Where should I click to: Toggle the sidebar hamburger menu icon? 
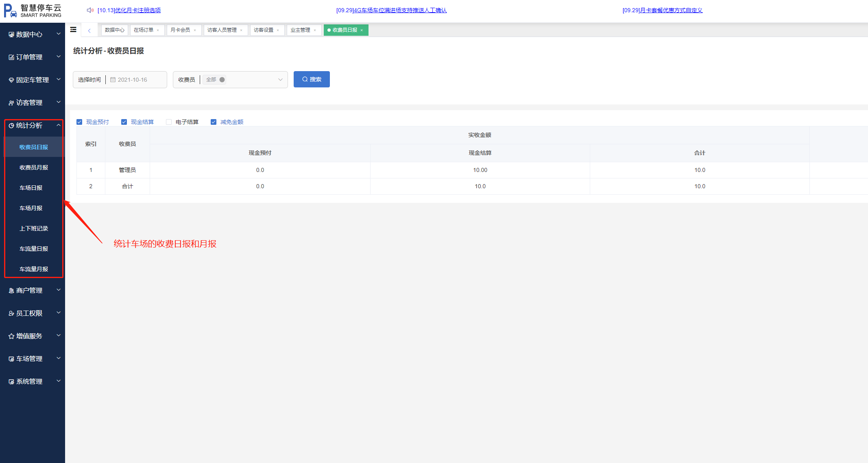pos(73,30)
